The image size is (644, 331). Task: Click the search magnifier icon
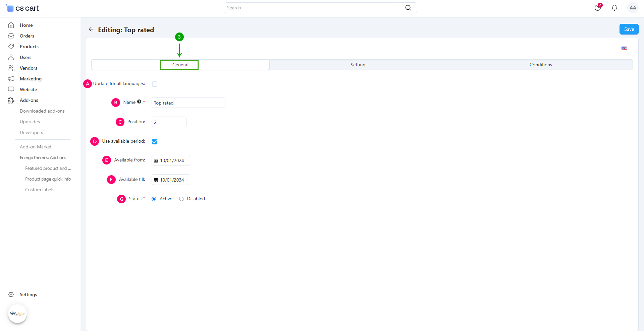pyautogui.click(x=408, y=8)
